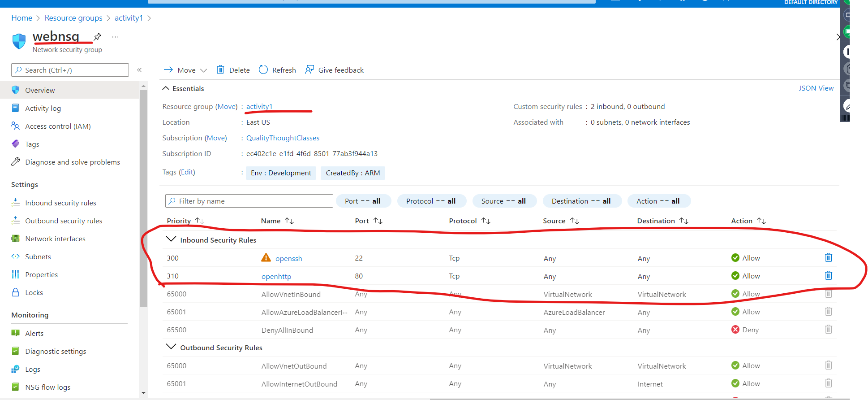
Task: Open Give feedback
Action: pos(334,70)
